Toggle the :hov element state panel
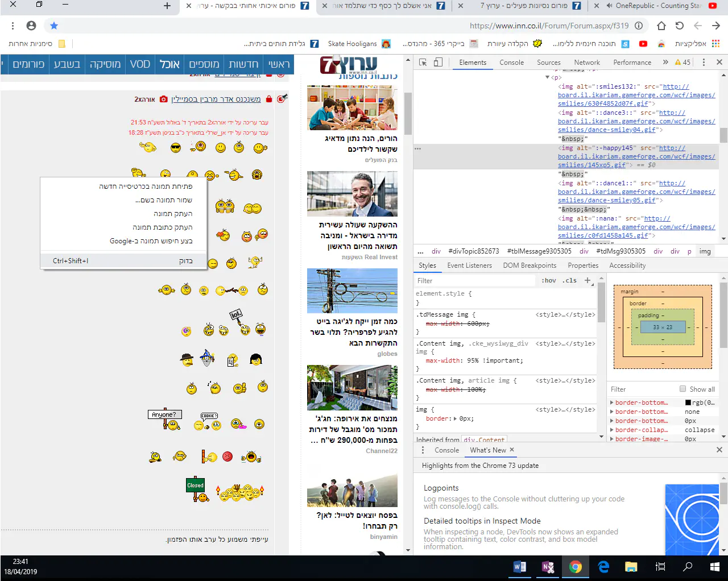The image size is (728, 581). (x=548, y=280)
